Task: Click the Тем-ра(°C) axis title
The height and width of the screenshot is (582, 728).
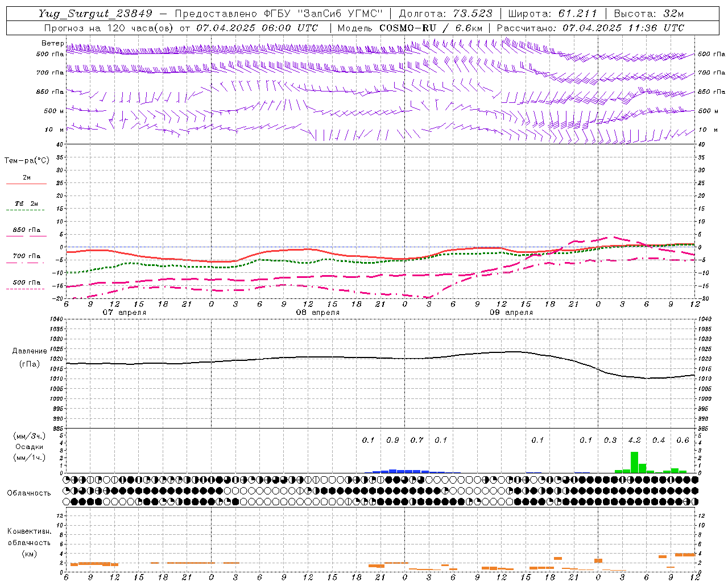Action: 27,161
